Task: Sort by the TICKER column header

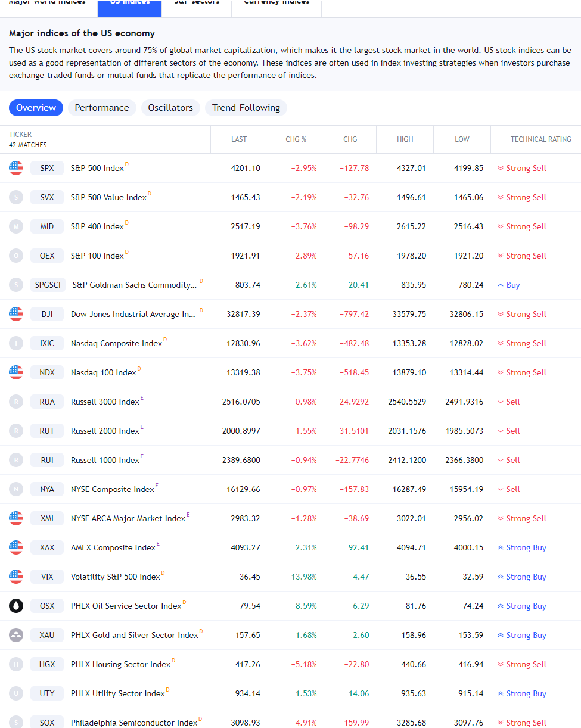Action: 20,135
